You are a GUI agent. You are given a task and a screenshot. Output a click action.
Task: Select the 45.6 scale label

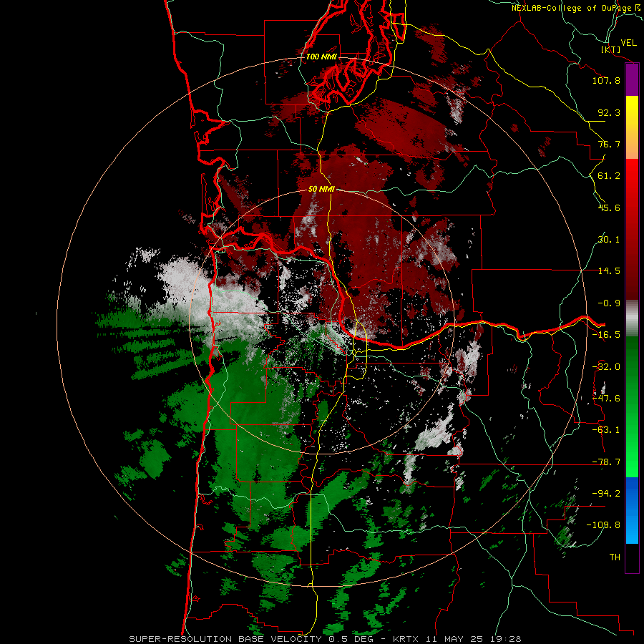609,208
